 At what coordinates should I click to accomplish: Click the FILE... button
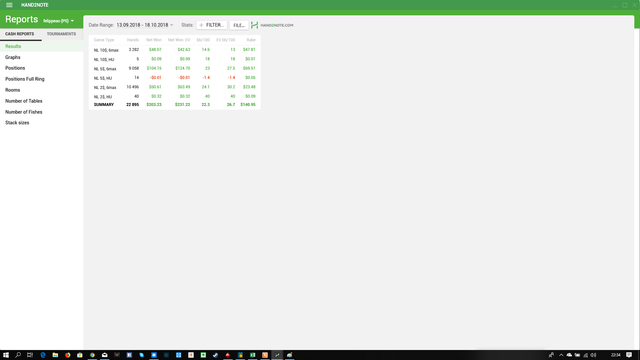pyautogui.click(x=239, y=25)
